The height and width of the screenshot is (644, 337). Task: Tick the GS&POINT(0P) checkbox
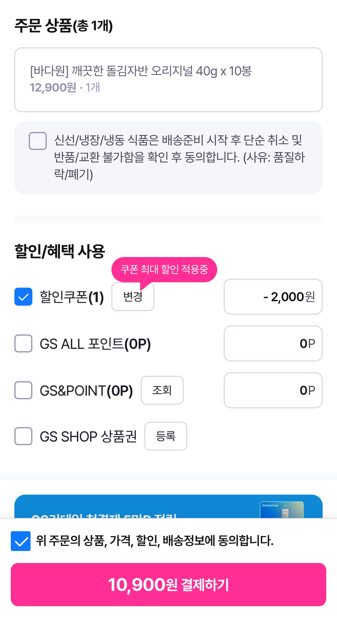(23, 390)
